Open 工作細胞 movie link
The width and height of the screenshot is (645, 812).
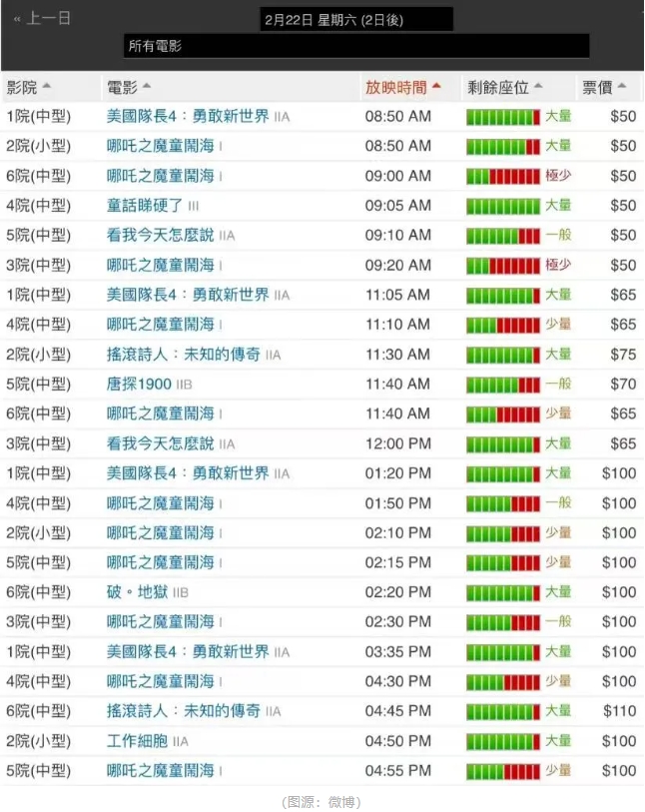tap(137, 741)
